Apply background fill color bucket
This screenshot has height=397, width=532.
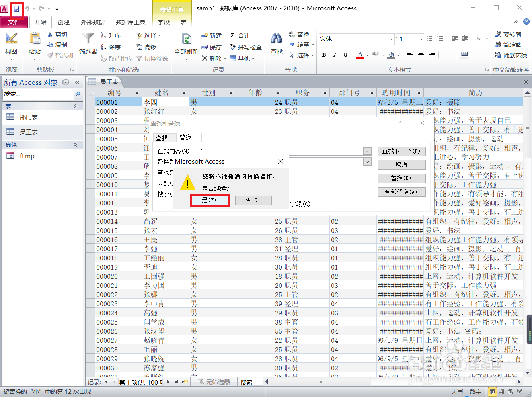[x=391, y=55]
